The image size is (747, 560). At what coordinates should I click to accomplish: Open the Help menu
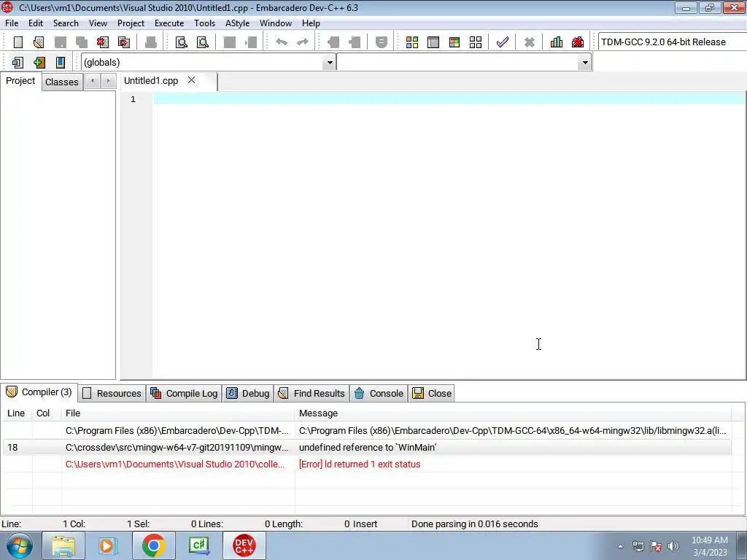311,23
